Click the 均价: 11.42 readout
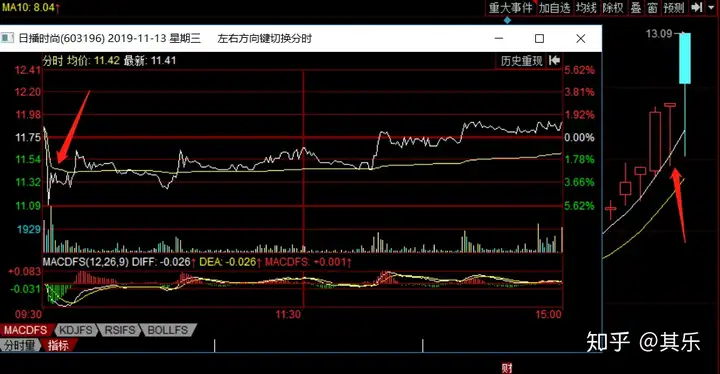Screen dimensions: 720x374 click(x=93, y=61)
